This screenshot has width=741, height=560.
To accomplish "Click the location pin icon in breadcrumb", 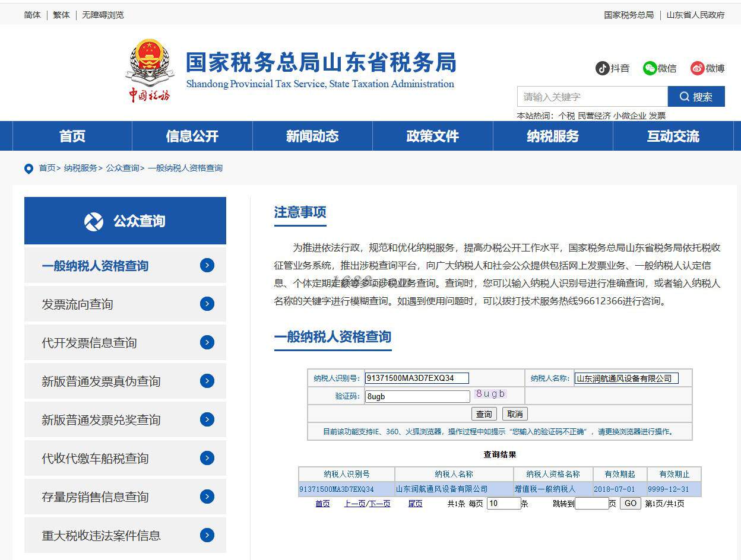I will [28, 169].
